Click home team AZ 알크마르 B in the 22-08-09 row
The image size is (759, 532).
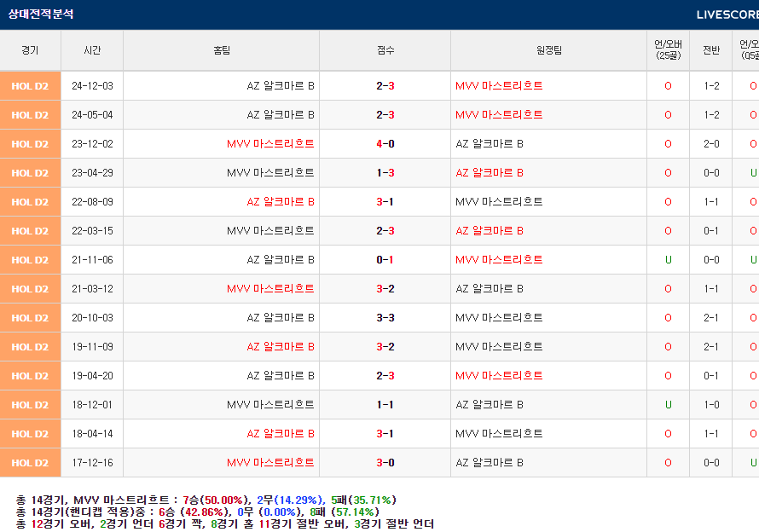(x=281, y=202)
